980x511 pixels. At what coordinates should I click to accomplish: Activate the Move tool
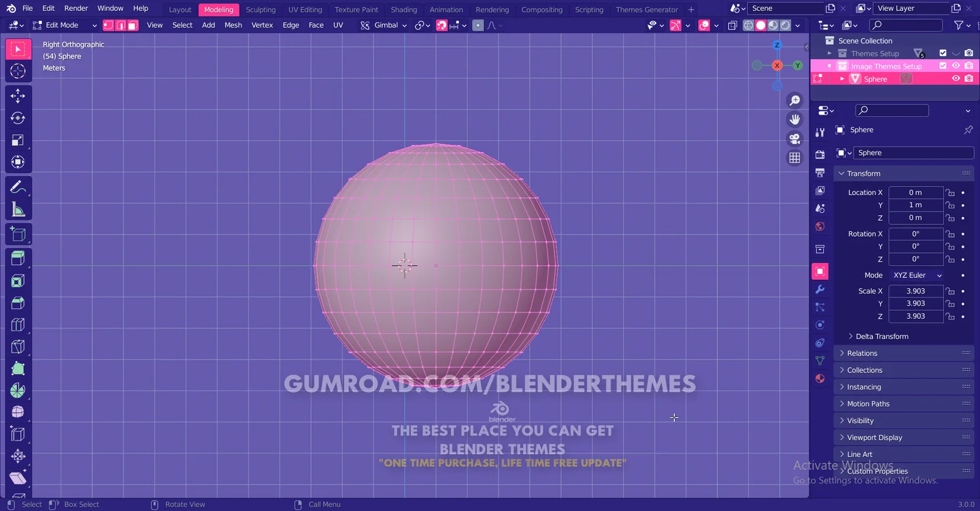18,96
